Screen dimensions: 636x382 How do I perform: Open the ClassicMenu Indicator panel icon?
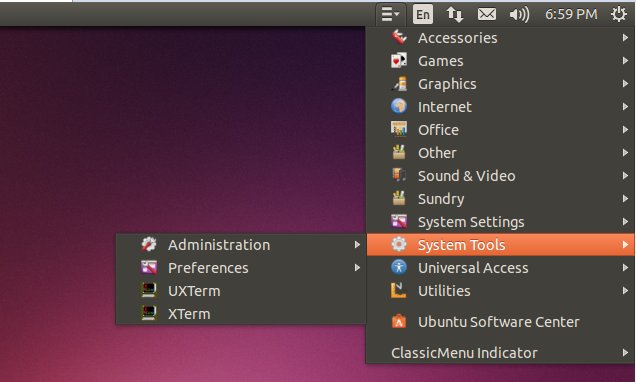click(x=390, y=15)
